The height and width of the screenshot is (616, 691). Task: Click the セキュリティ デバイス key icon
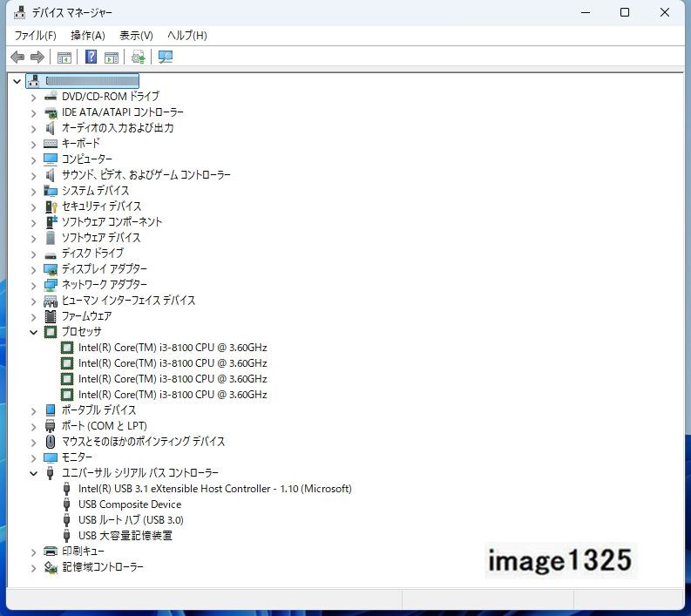click(x=51, y=206)
